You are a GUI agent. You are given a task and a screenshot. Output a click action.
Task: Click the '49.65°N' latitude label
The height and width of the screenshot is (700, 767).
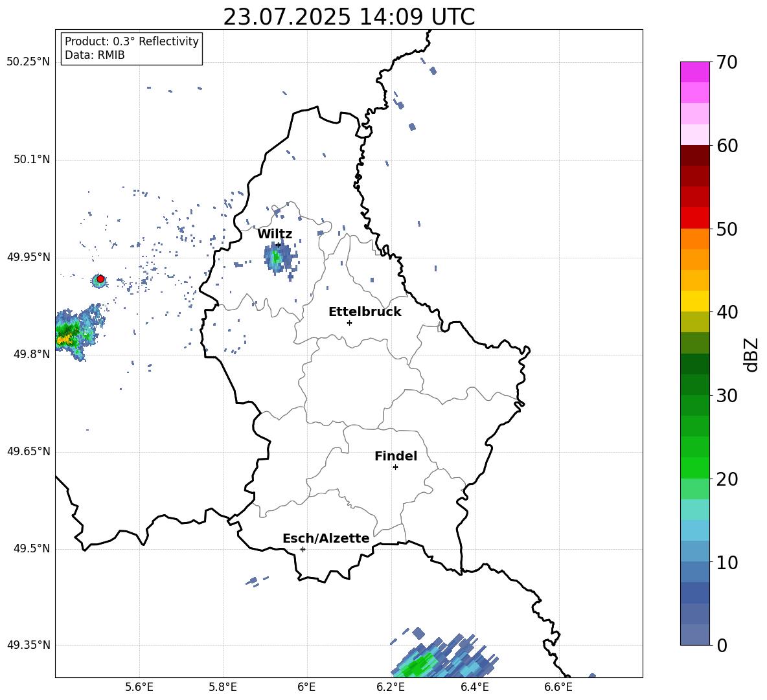click(29, 451)
